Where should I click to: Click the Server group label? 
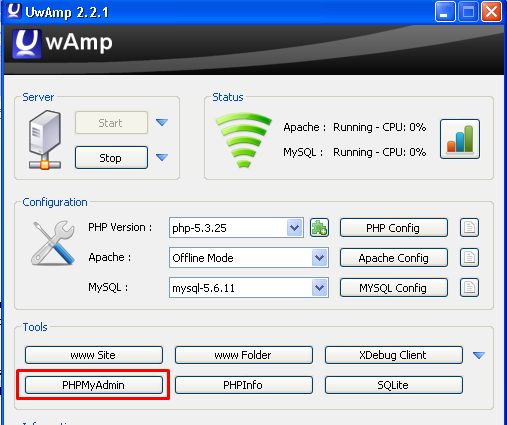pos(38,97)
